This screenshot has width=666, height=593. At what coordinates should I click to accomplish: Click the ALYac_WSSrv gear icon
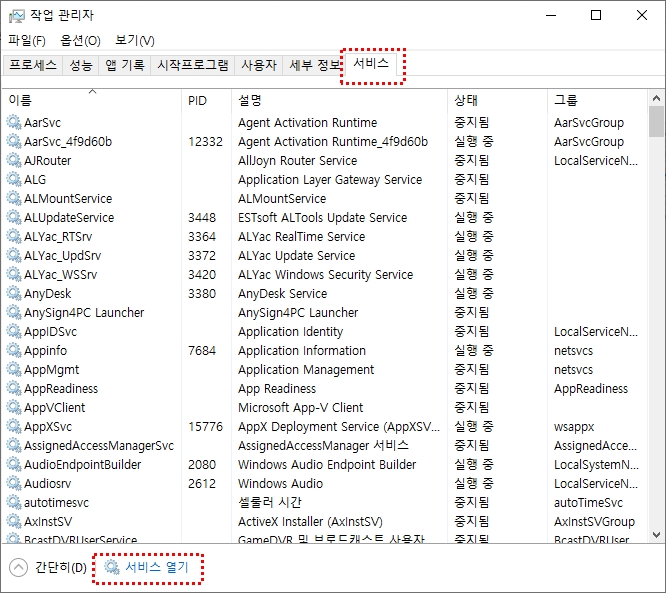[x=14, y=274]
